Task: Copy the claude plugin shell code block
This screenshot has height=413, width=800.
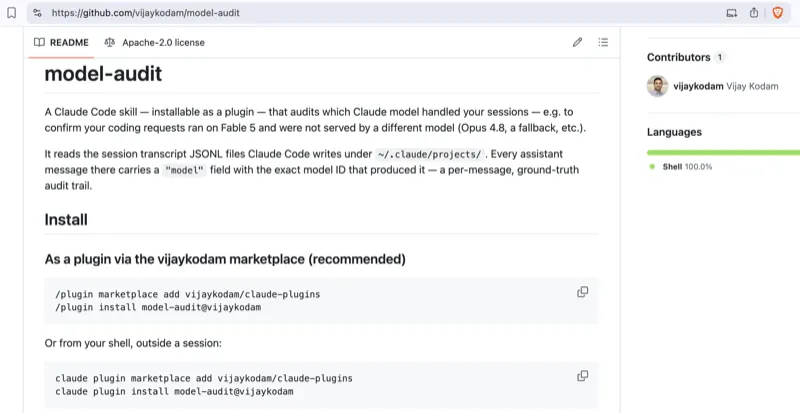Action: tap(582, 376)
